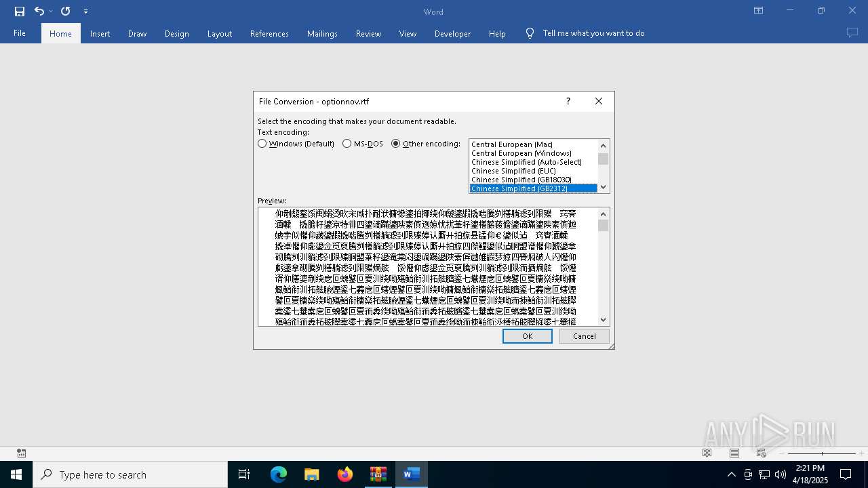Screen dimensions: 868x488
Task: Switch to Web Layout view icon
Action: 761,453
